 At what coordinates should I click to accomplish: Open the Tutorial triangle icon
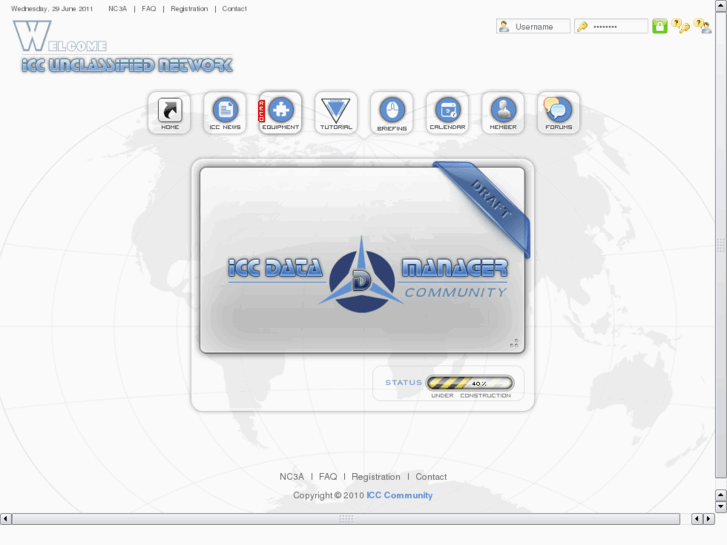(x=336, y=113)
